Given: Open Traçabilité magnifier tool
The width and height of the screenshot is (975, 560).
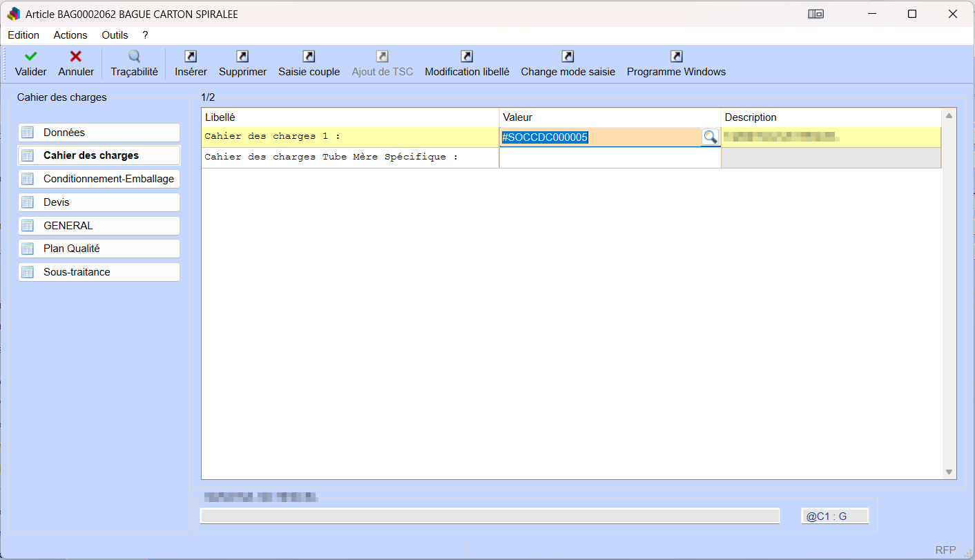Looking at the screenshot, I should tap(134, 57).
